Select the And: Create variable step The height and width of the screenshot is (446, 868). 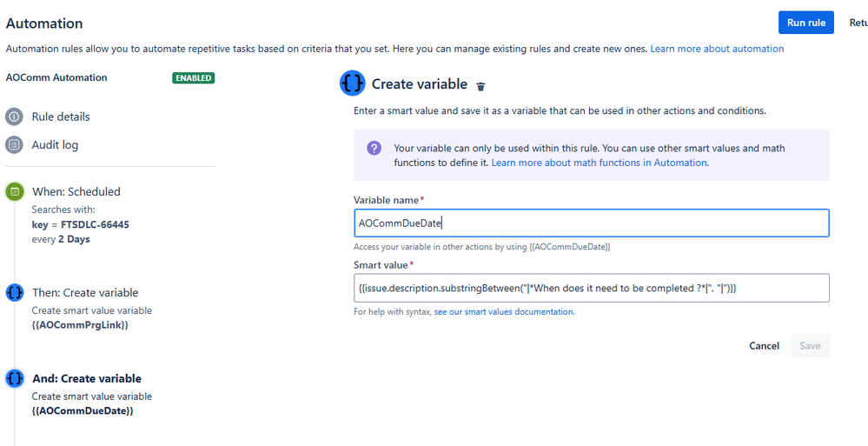pos(87,379)
